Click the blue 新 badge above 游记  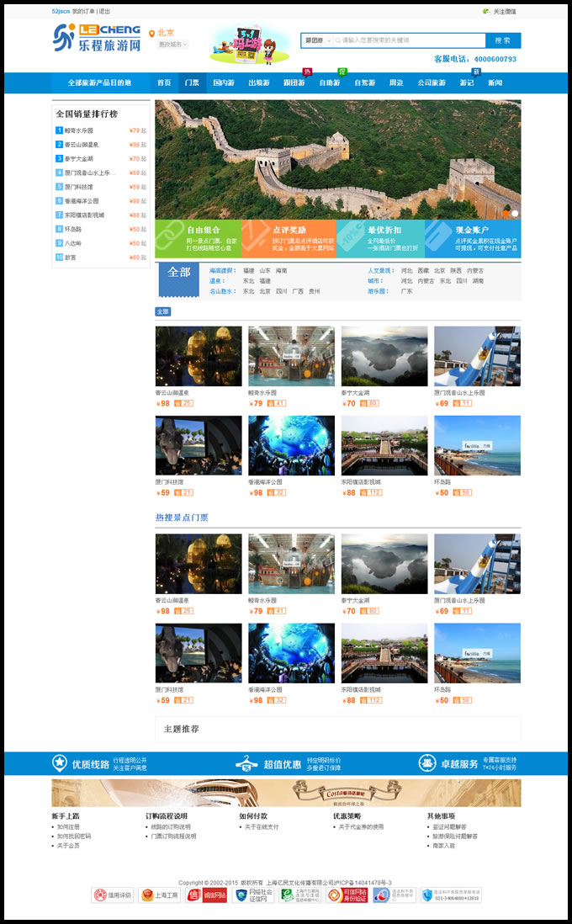pos(477,72)
